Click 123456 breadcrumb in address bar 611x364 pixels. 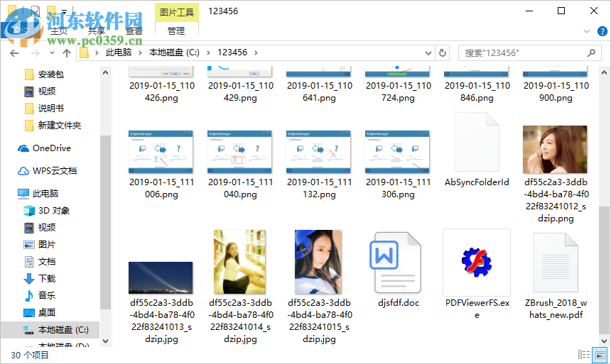pyautogui.click(x=232, y=53)
